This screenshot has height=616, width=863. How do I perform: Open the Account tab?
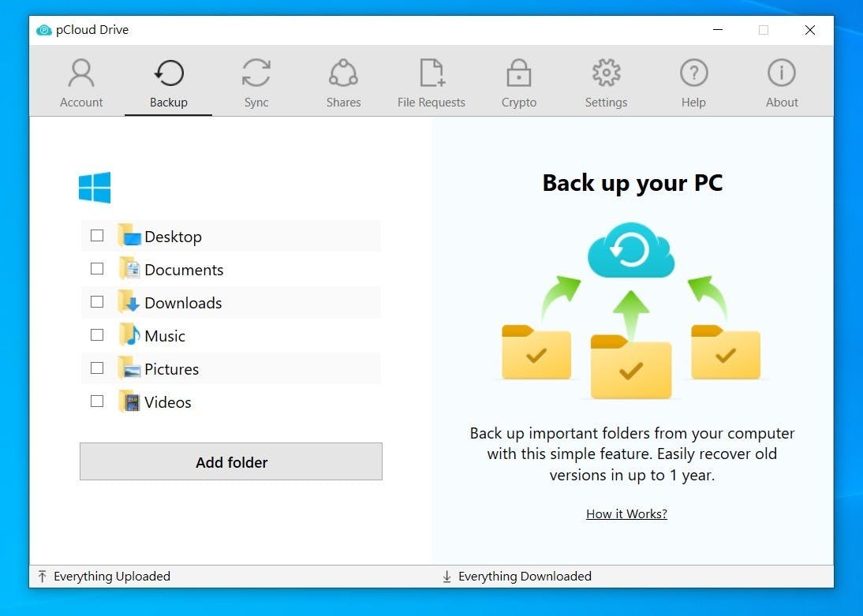click(81, 83)
